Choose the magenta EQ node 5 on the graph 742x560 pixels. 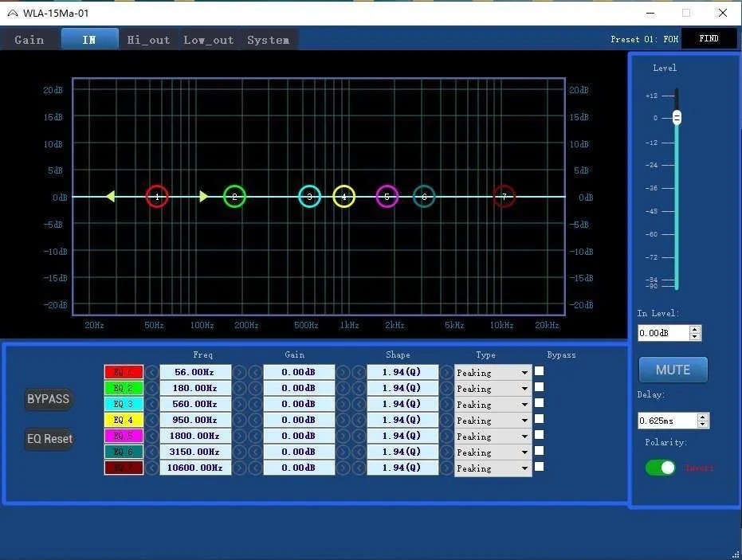pos(387,196)
